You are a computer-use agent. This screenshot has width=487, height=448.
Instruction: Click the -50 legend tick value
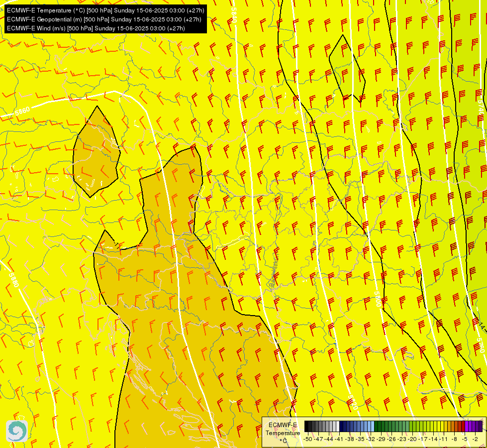point(308,439)
